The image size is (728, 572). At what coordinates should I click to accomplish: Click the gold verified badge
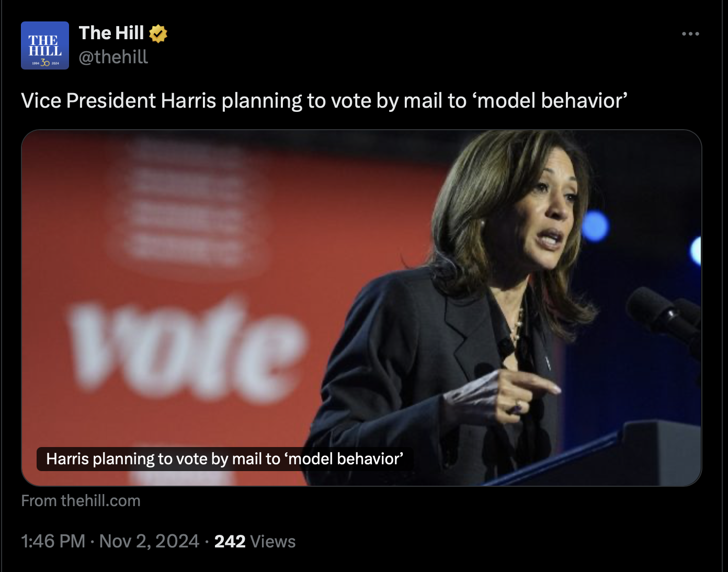pyautogui.click(x=158, y=33)
